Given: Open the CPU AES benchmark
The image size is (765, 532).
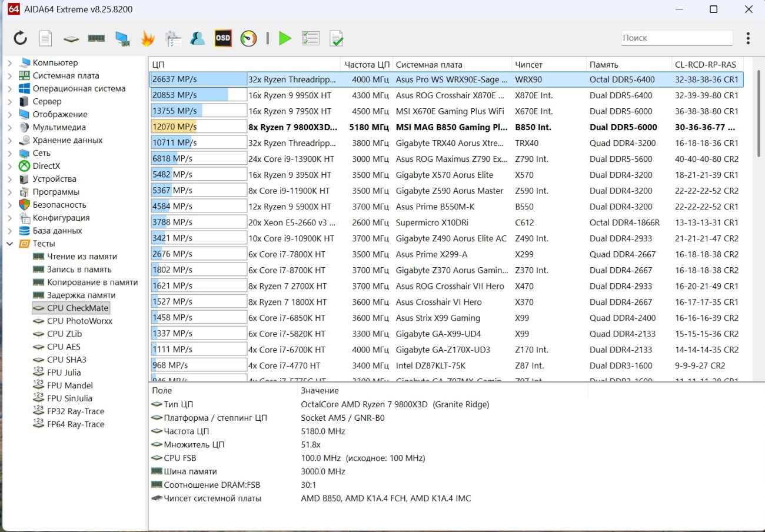Looking at the screenshot, I should (x=64, y=347).
